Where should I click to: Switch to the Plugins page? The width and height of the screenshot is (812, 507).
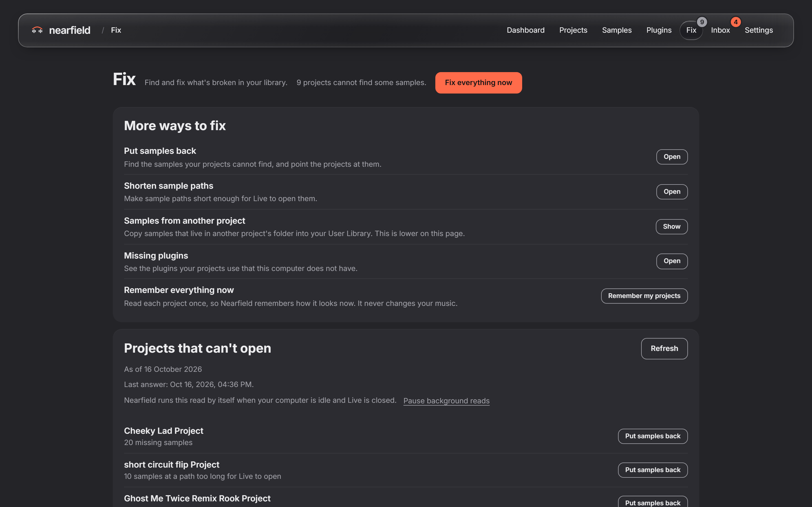[x=659, y=30]
